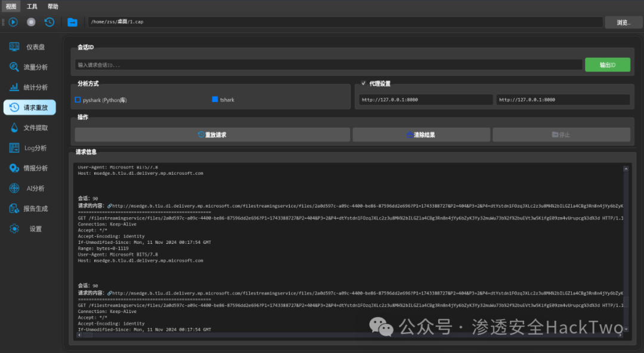Toggle the tshark checkbox
Viewport: 644px width, 353px height.
click(215, 100)
